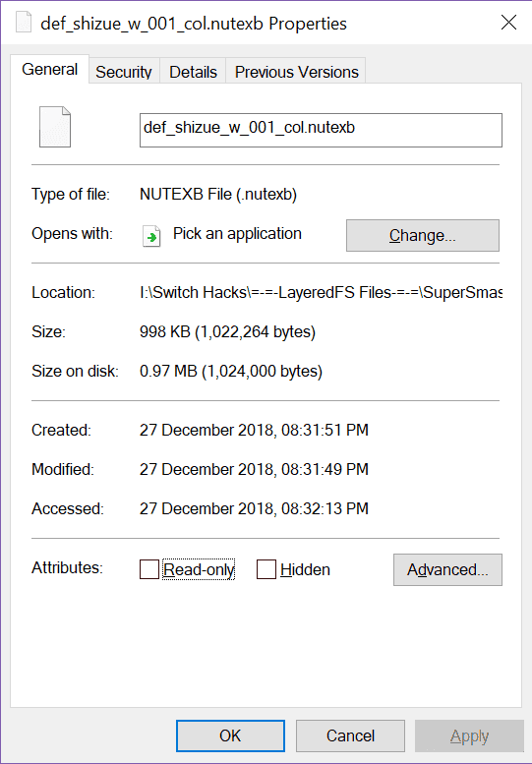Click the file icon in the title bar

23,23
